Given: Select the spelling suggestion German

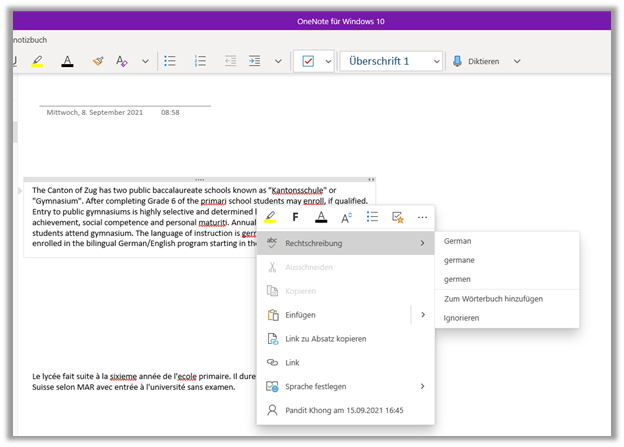Looking at the screenshot, I should click(458, 241).
